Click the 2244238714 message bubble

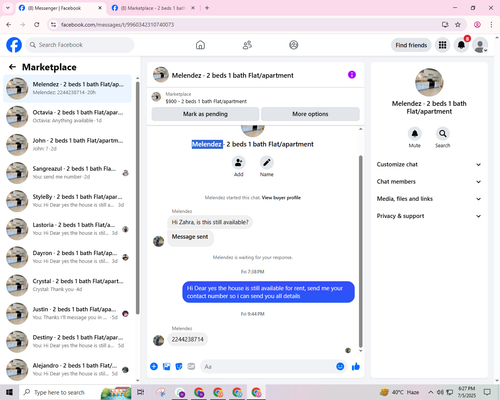[187, 339]
